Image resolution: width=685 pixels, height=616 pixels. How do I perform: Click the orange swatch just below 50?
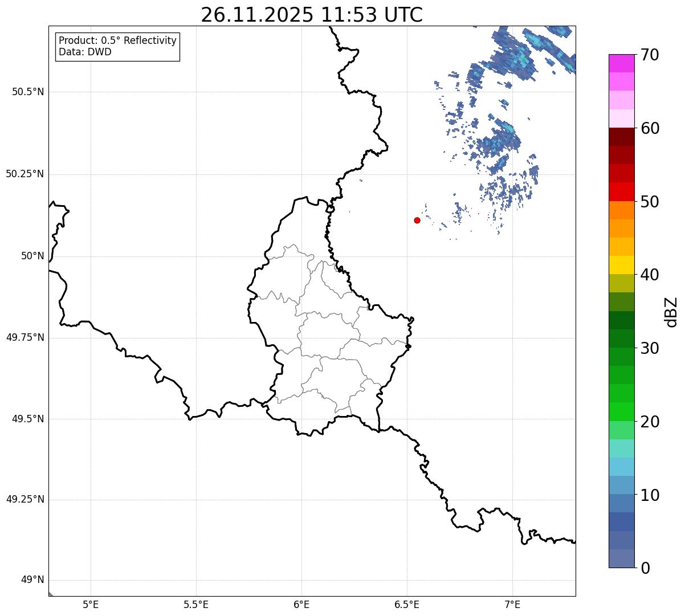point(621,210)
